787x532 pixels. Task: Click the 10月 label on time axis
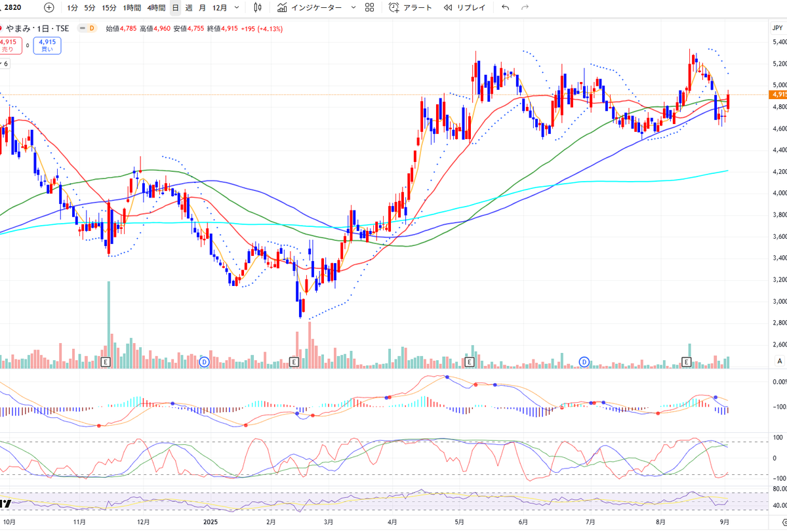(x=10, y=522)
